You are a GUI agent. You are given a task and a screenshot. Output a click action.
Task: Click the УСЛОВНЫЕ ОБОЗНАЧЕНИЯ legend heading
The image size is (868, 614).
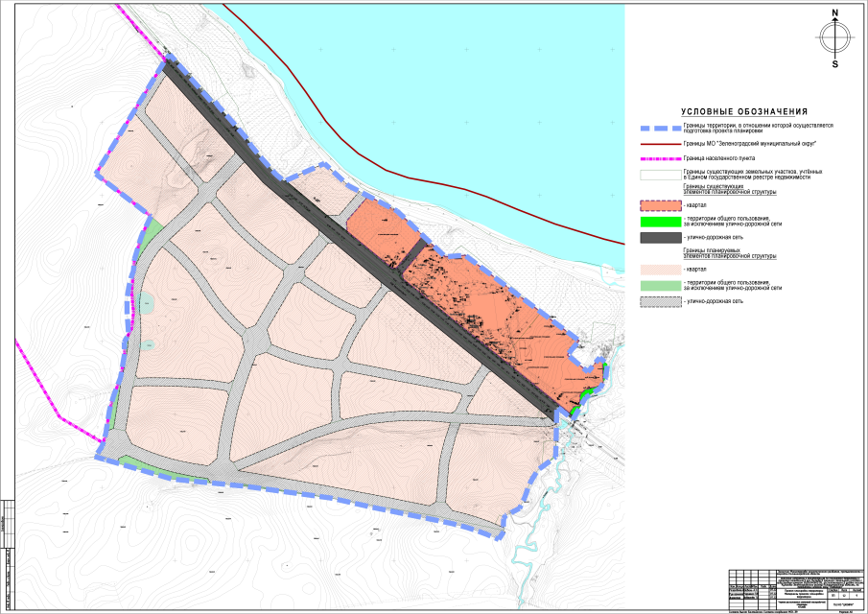744,112
